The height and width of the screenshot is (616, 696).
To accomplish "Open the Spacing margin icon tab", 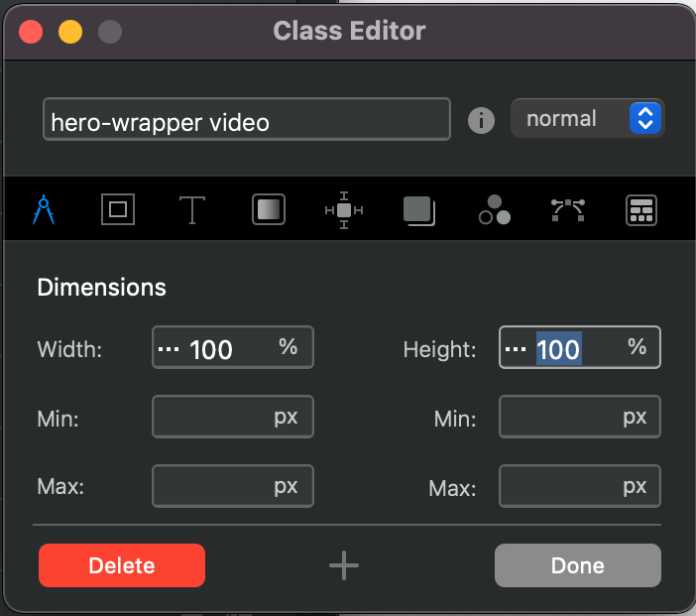I will click(x=344, y=210).
